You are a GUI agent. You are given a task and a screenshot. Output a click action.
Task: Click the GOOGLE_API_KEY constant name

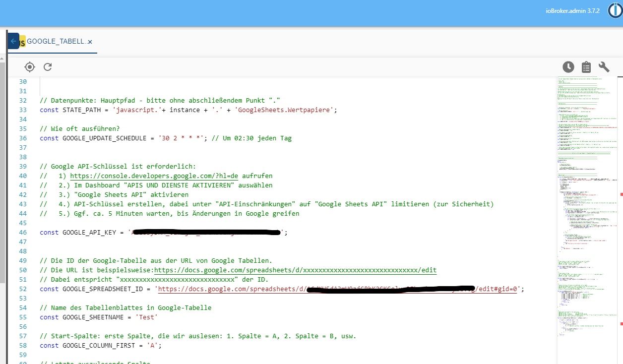pyautogui.click(x=89, y=232)
